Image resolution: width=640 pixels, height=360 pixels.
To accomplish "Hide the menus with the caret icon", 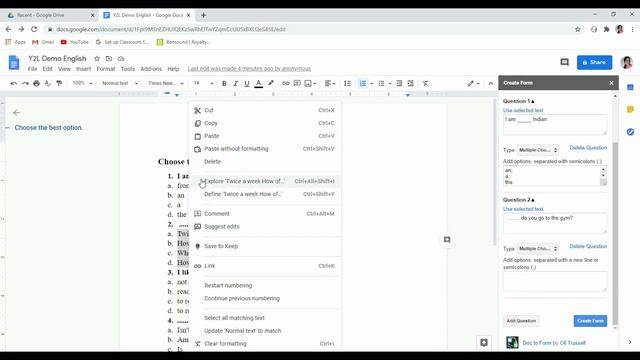I will point(491,83).
